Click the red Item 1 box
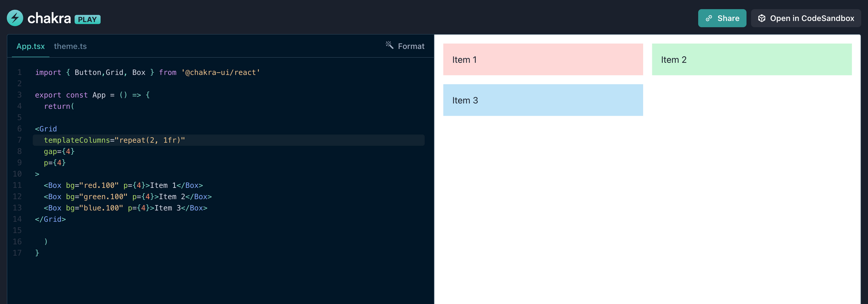The width and height of the screenshot is (868, 304). 542,59
